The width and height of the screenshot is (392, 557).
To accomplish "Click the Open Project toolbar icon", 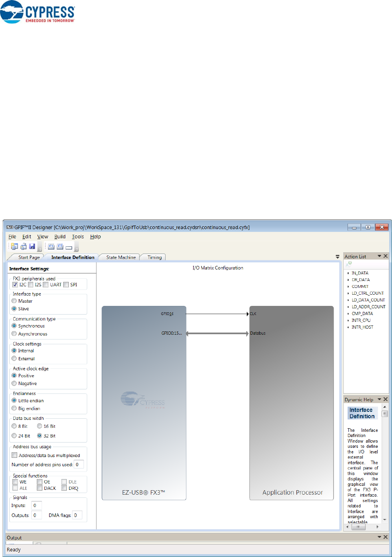I will tap(24, 246).
